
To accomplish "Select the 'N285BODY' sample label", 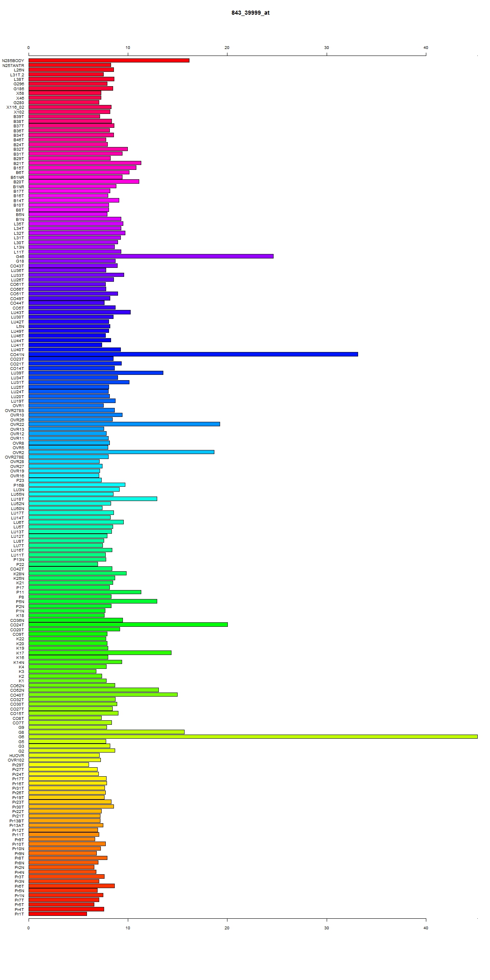I will coord(13,61).
